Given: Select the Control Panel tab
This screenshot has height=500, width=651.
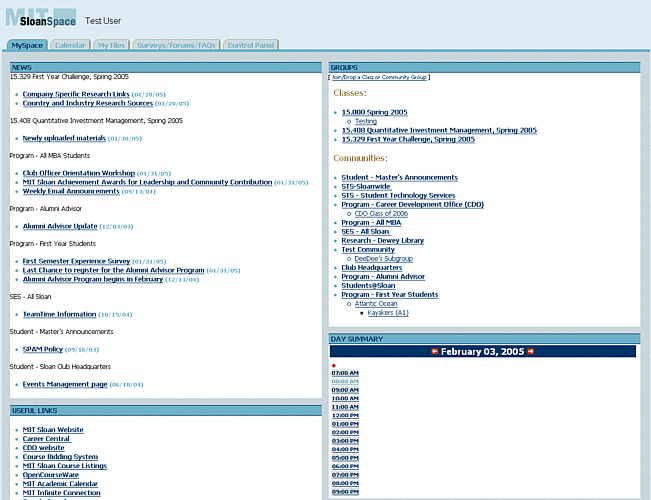Looking at the screenshot, I should (250, 45).
